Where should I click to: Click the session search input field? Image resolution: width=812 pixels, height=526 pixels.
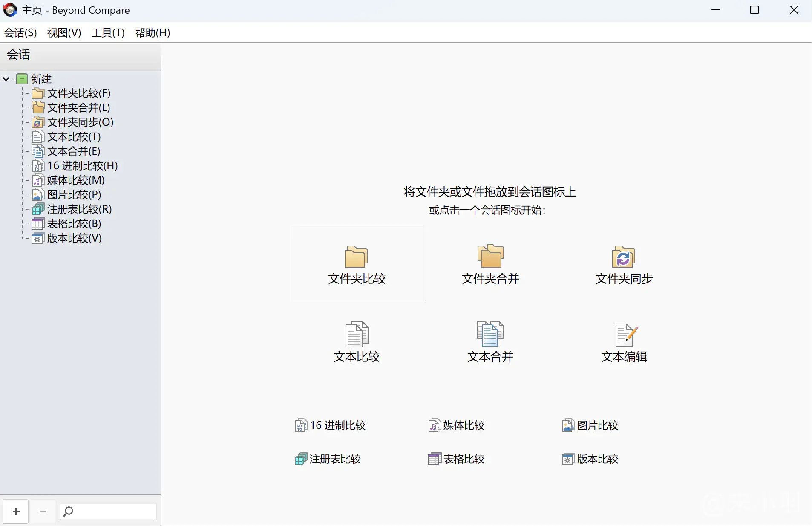pyautogui.click(x=113, y=512)
